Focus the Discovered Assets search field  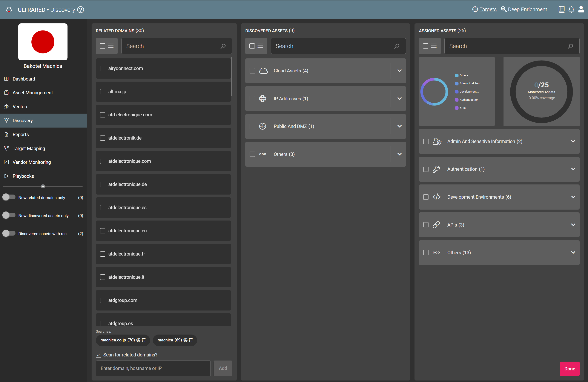point(338,46)
